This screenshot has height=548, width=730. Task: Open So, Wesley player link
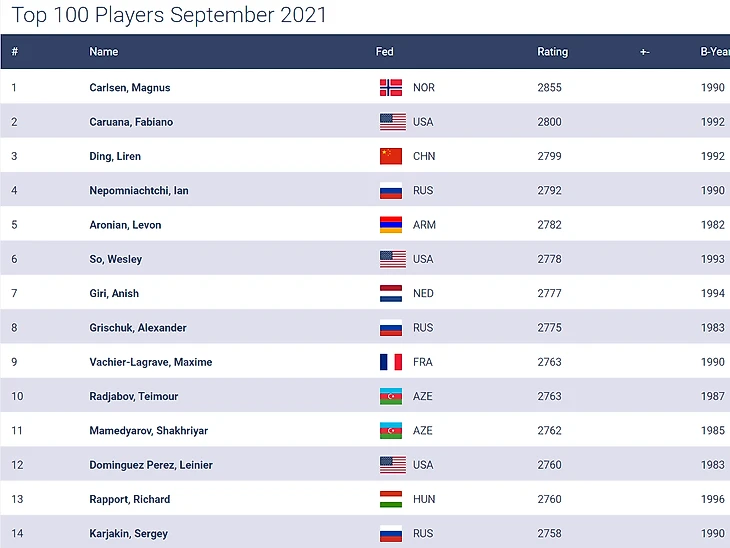tap(116, 260)
